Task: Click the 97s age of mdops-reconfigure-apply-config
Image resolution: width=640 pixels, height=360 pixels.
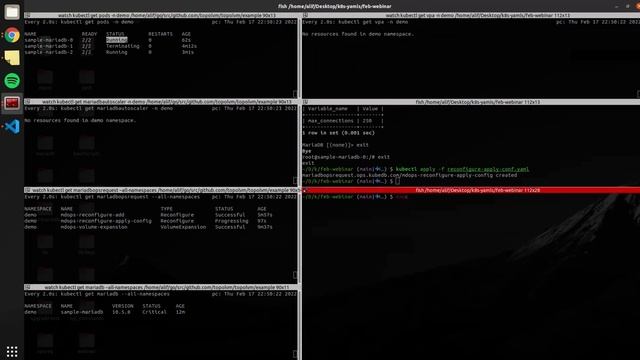Action: click(x=262, y=221)
